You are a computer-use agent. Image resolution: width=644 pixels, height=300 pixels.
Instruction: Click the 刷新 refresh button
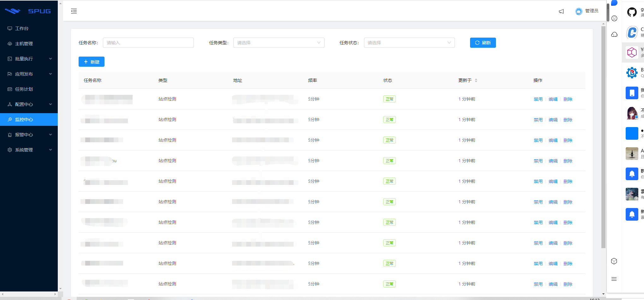(483, 43)
